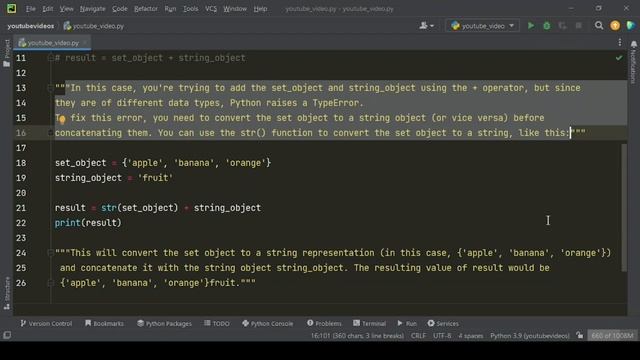Open Services tool window
The height and width of the screenshot is (360, 640).
click(x=443, y=323)
